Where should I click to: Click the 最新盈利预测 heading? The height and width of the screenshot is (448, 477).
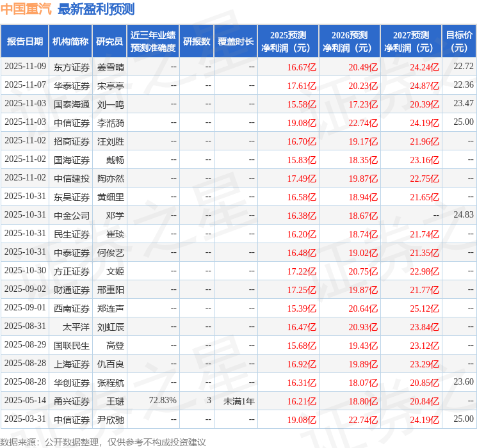point(96,9)
